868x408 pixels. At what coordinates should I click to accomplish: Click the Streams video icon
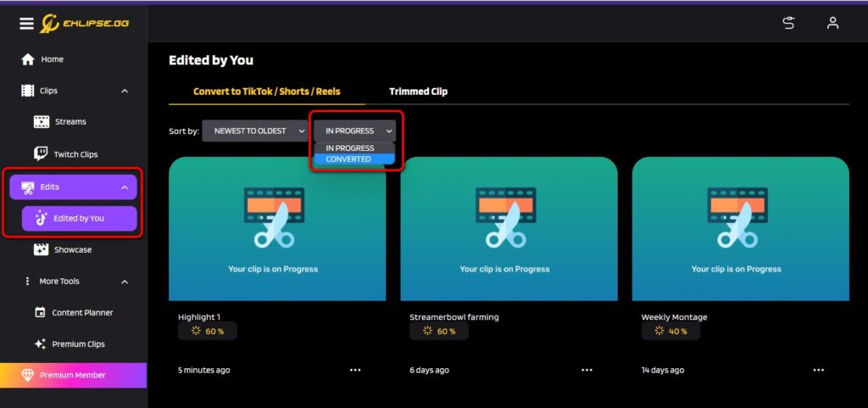(42, 122)
